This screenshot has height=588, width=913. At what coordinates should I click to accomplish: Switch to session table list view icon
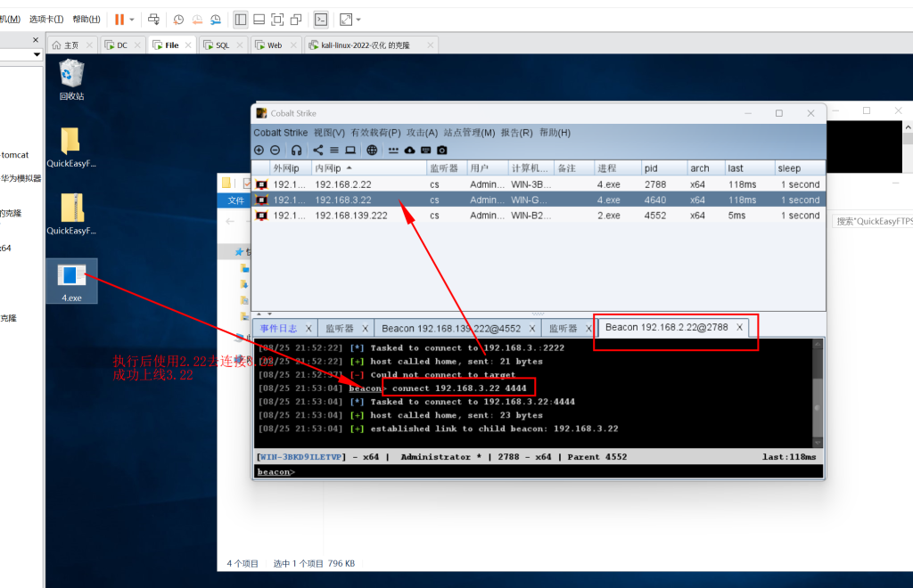(x=334, y=150)
